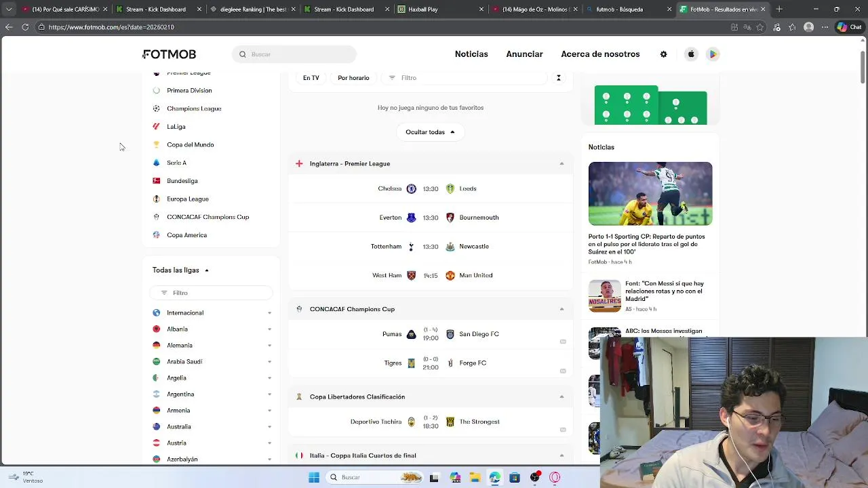Collapse all leagues with the double-arrow toggle

[x=559, y=78]
